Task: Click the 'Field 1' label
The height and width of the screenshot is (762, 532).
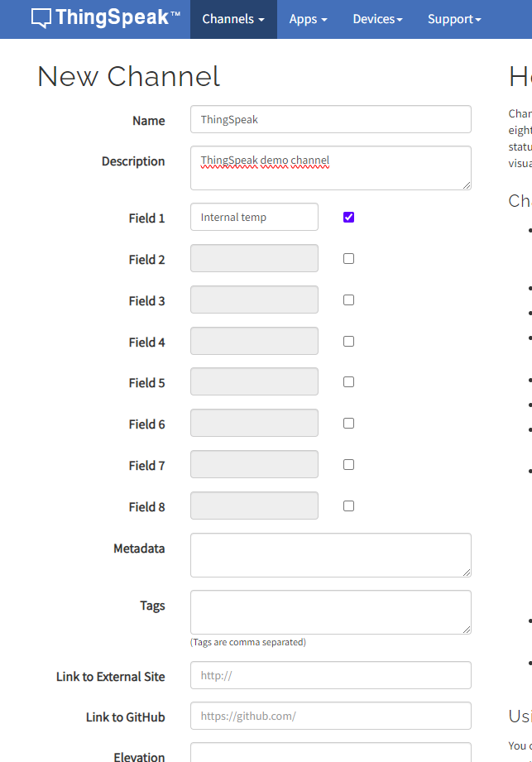Action: pos(146,218)
